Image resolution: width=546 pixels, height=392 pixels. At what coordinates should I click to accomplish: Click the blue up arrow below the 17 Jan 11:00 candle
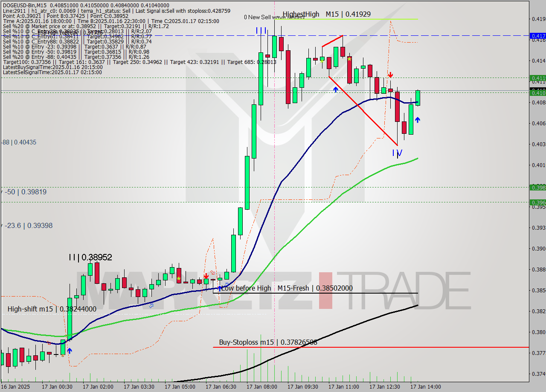(336, 89)
